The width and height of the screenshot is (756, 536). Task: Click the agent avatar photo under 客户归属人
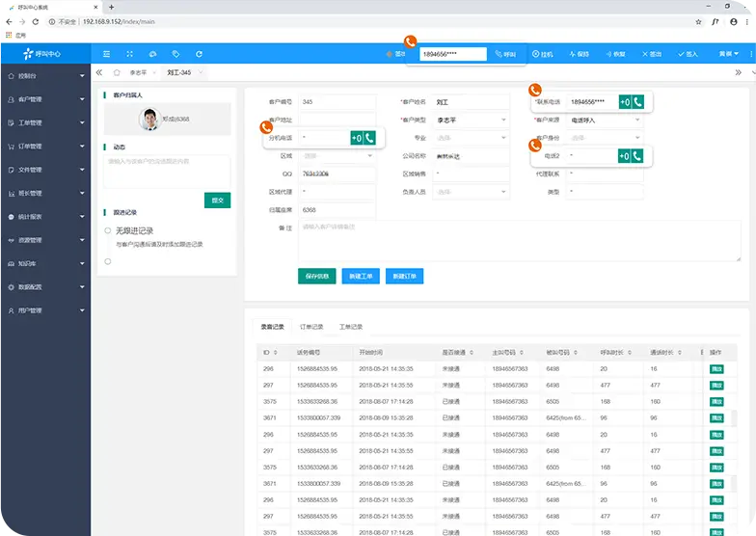(150, 119)
